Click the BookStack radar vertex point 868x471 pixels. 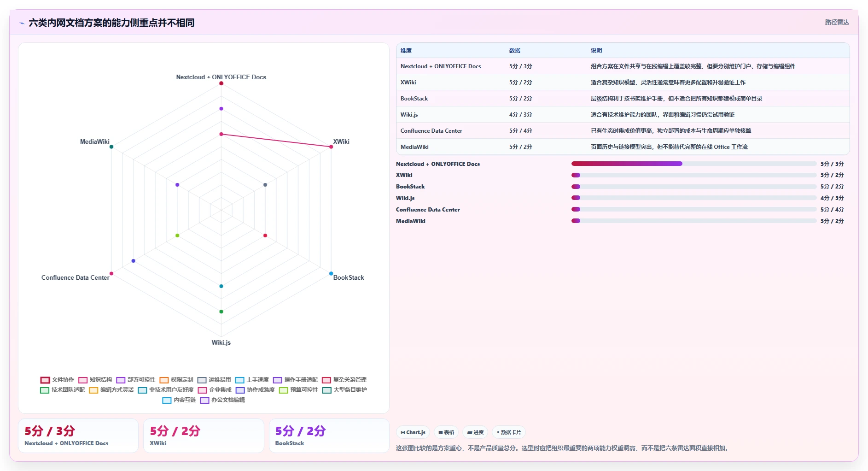coord(331,274)
